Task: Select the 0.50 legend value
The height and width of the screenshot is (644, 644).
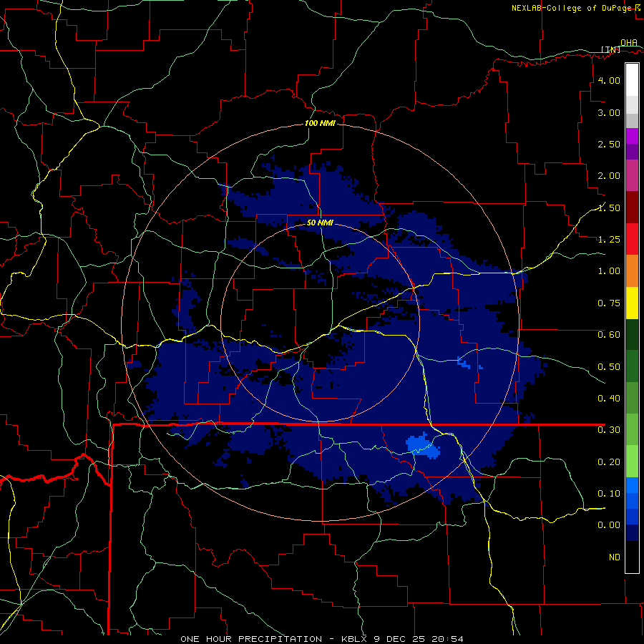Action: 609,367
